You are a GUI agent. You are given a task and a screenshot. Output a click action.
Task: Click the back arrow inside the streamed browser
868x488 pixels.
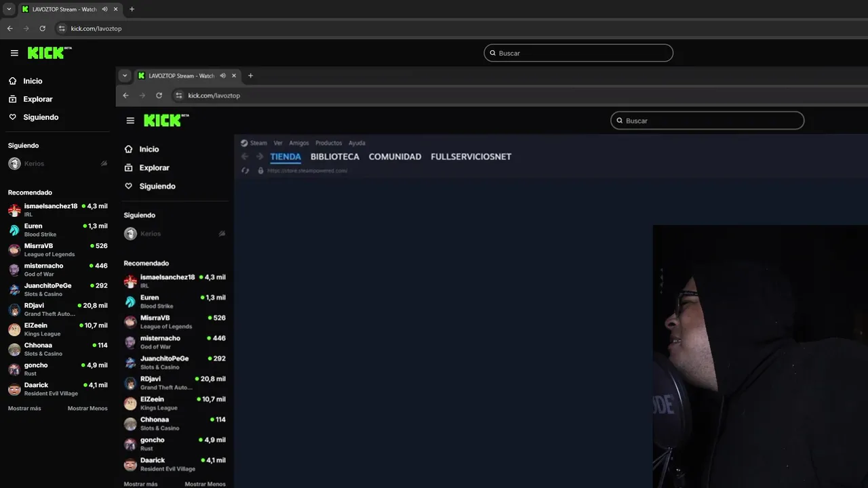[125, 96]
